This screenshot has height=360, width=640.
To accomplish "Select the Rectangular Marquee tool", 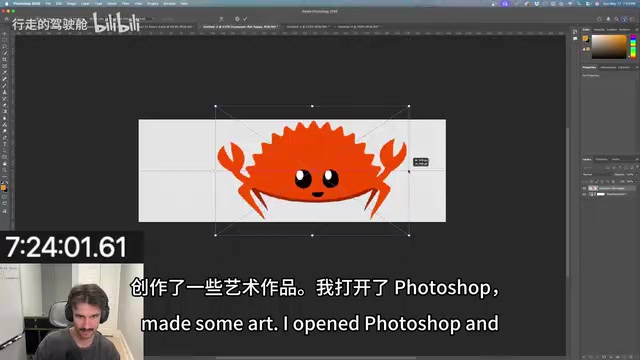I will 4,40.
